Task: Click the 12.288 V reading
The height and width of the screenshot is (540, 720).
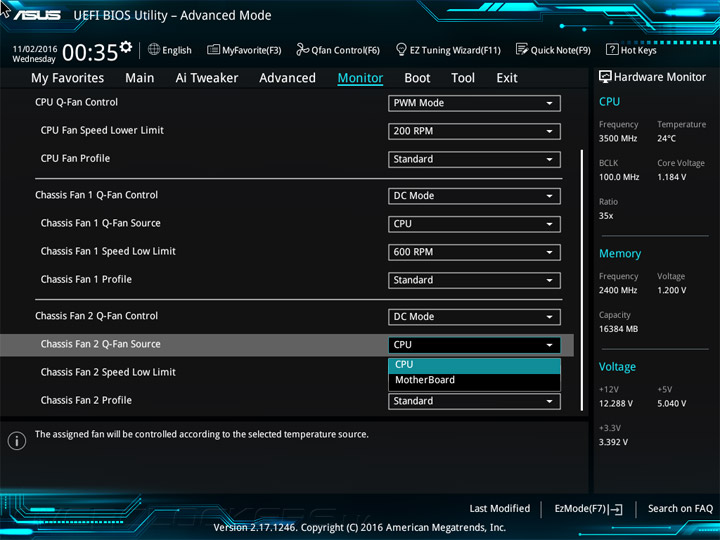Action: 616,403
